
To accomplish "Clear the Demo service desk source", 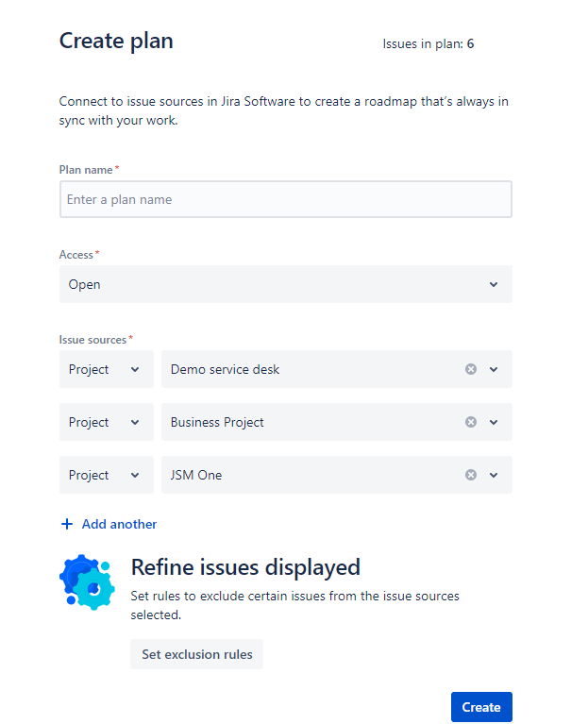I will (470, 369).
